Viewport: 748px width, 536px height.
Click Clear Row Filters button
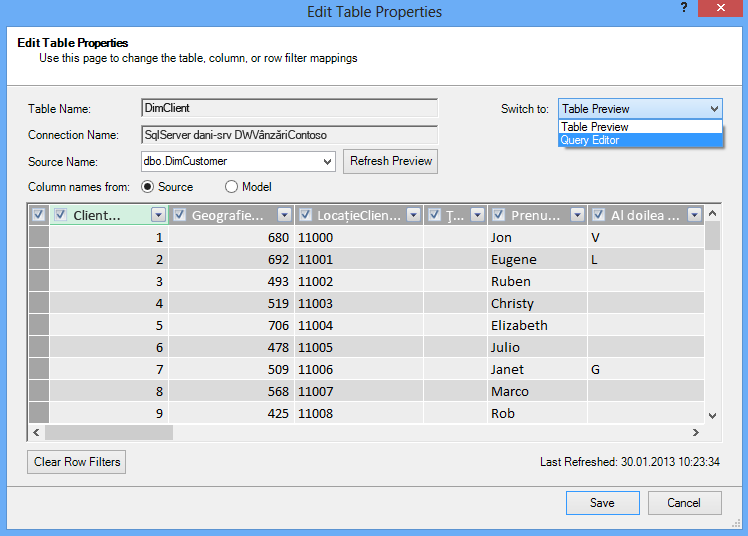77,462
